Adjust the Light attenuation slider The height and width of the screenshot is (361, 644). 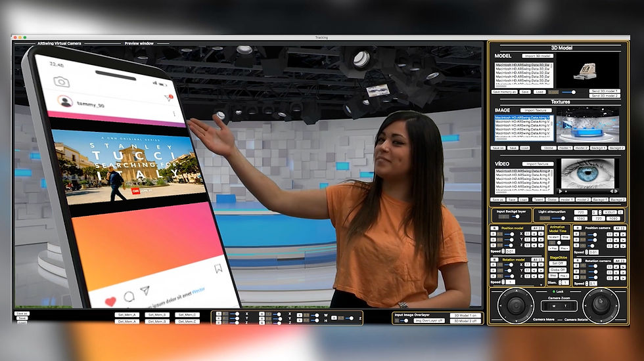558,218
